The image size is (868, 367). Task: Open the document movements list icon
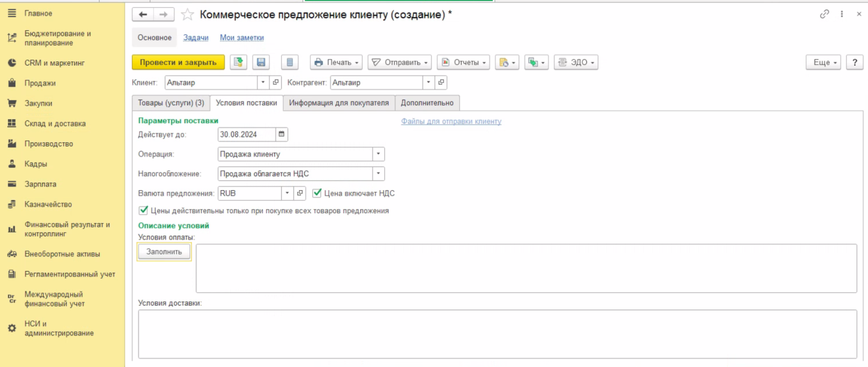(290, 63)
